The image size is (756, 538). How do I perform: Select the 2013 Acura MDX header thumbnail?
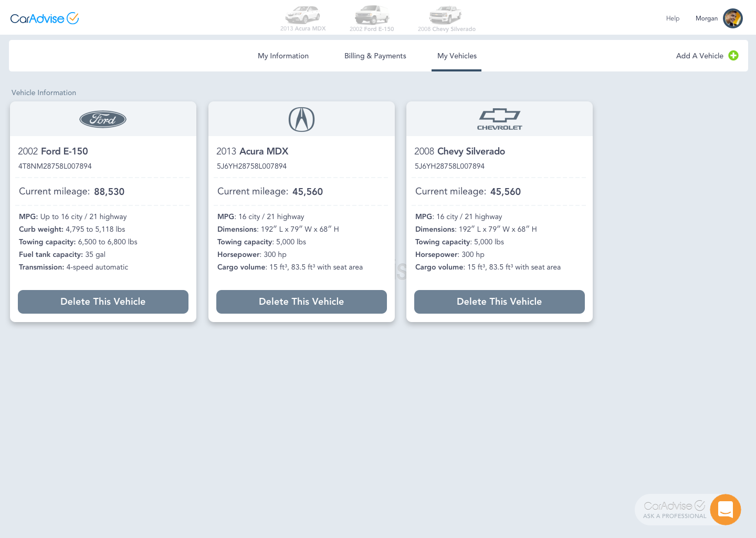pos(303,19)
